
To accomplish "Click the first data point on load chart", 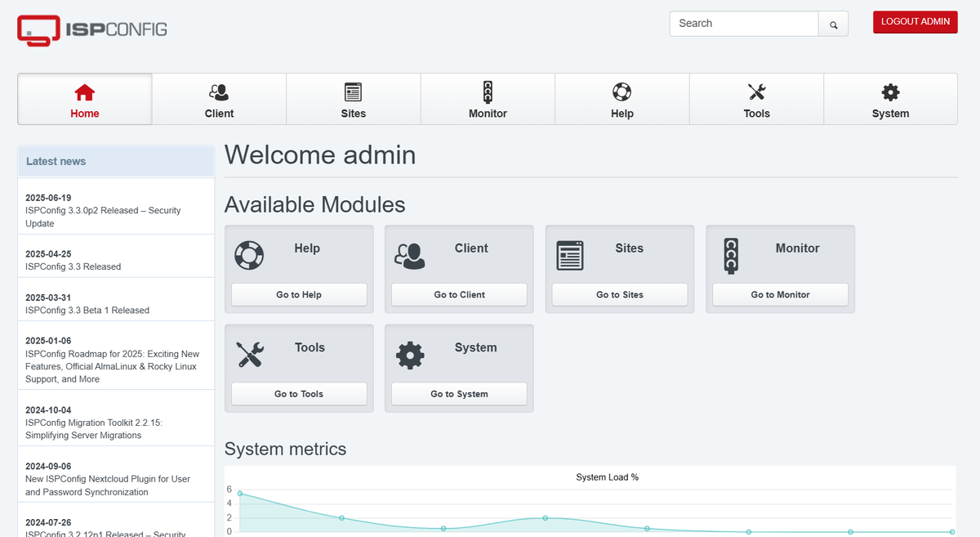I will [240, 494].
